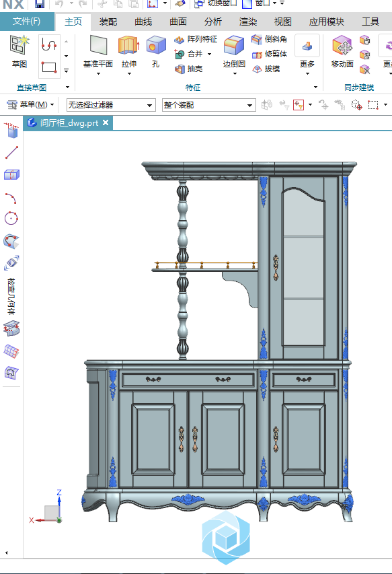Click the Trim Body (修剪体) button
Screen dimensions: 392x574
pos(270,55)
